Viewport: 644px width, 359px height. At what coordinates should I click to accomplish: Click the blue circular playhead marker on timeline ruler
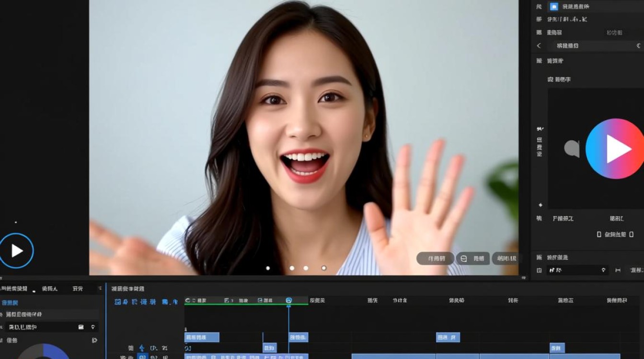coord(288,301)
